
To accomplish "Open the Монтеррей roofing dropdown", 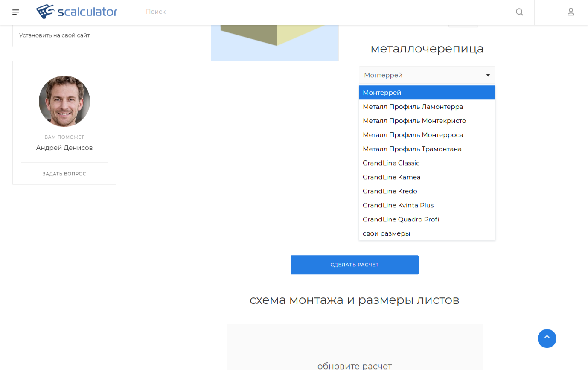I will [427, 75].
